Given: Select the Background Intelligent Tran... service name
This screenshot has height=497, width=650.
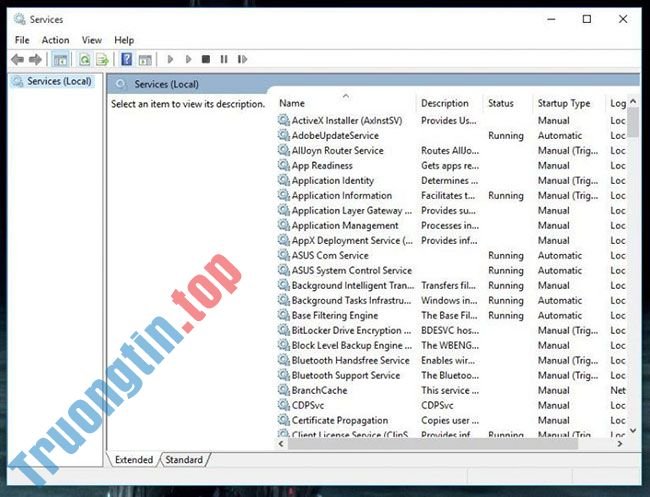Looking at the screenshot, I should (352, 285).
